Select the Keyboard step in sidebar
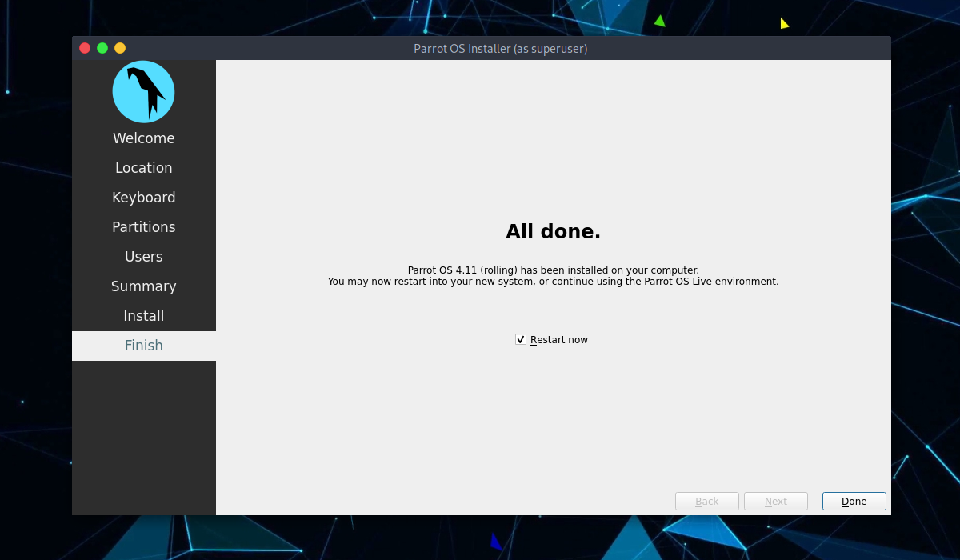Viewport: 960px width, 560px height. pyautogui.click(x=144, y=198)
